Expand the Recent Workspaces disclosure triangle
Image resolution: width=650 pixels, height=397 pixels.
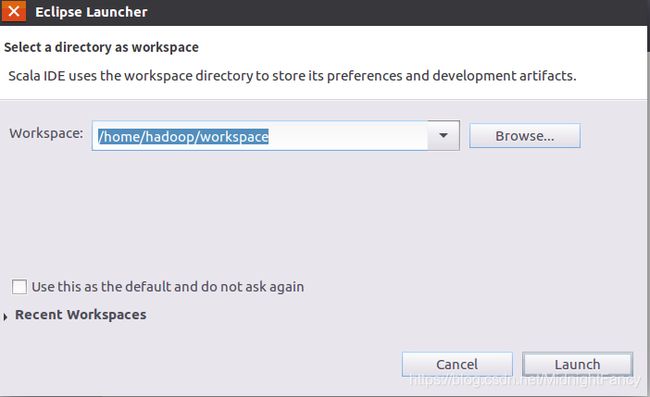(5, 317)
